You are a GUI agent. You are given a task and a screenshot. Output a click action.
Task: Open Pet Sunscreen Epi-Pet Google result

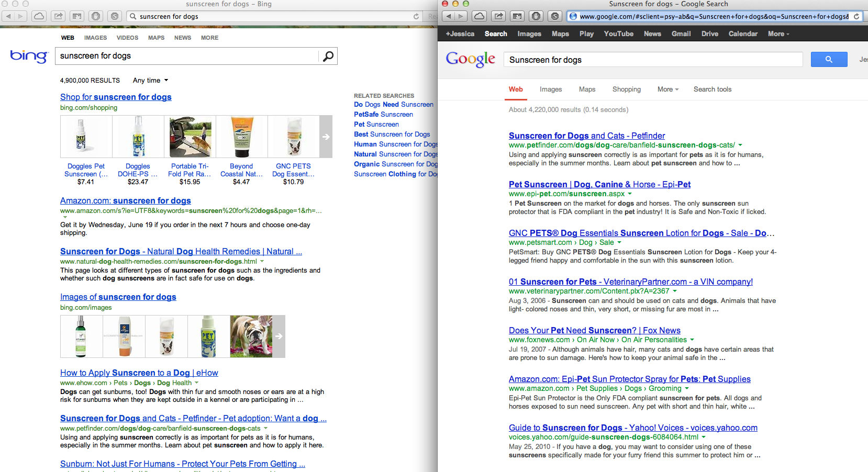tap(600, 185)
